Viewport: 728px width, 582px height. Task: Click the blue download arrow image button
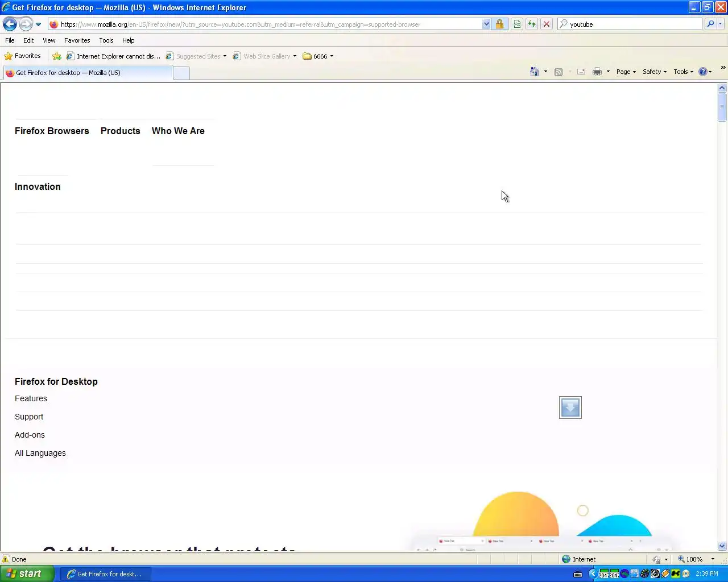pos(570,408)
